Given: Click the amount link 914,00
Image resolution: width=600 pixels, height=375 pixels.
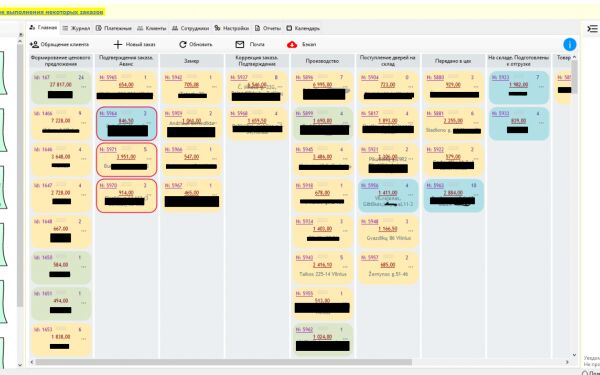Looking at the screenshot, I should [126, 193].
